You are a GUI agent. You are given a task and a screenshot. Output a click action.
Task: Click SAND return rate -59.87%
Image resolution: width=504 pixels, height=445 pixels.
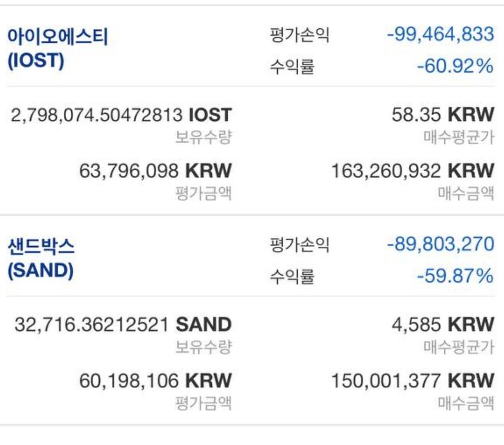tap(455, 275)
